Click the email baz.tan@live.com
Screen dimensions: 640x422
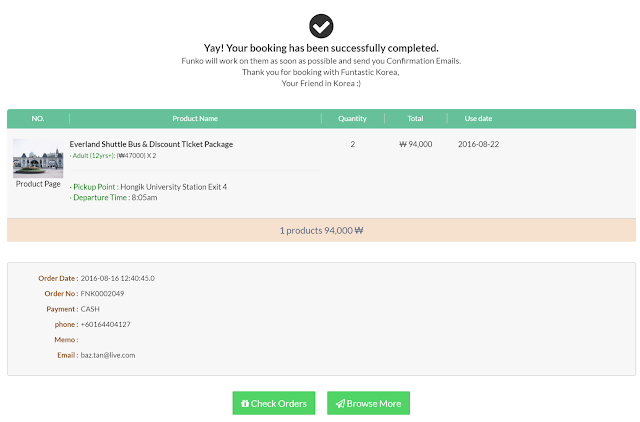(108, 355)
